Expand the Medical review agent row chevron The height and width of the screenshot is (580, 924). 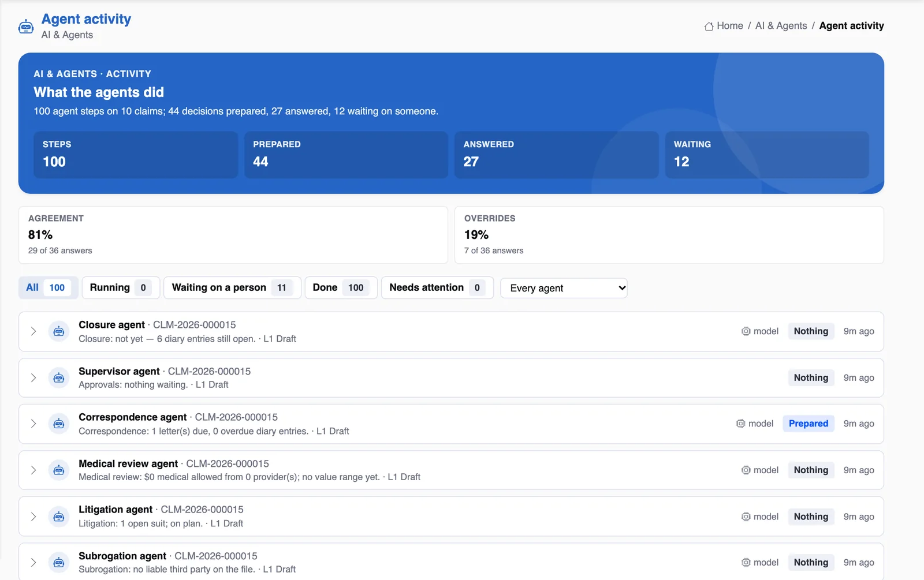[x=33, y=470]
